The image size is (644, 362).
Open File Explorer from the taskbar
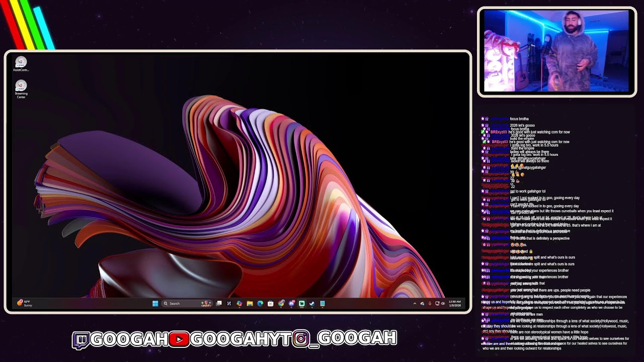pos(250,303)
